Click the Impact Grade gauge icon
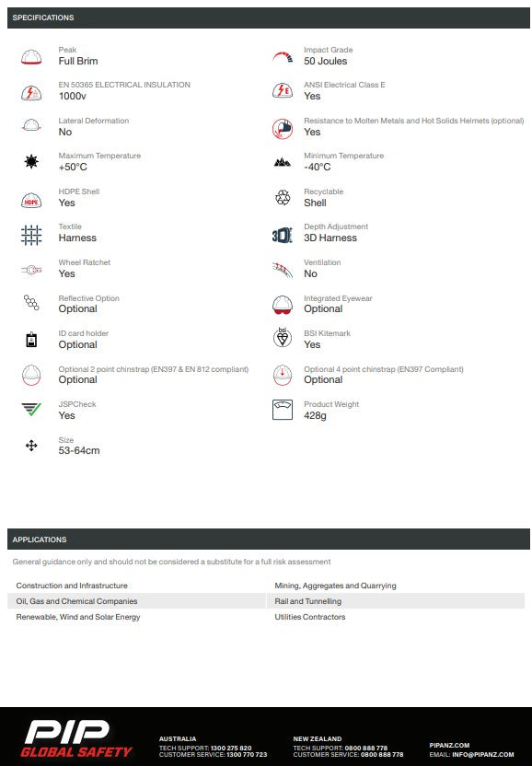The height and width of the screenshot is (766, 532). pos(283,57)
